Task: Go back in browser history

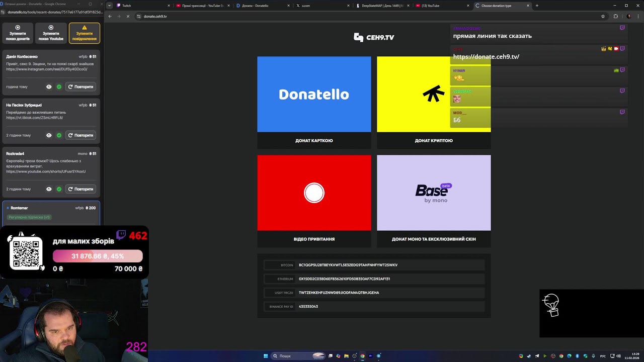Action: tap(110, 16)
